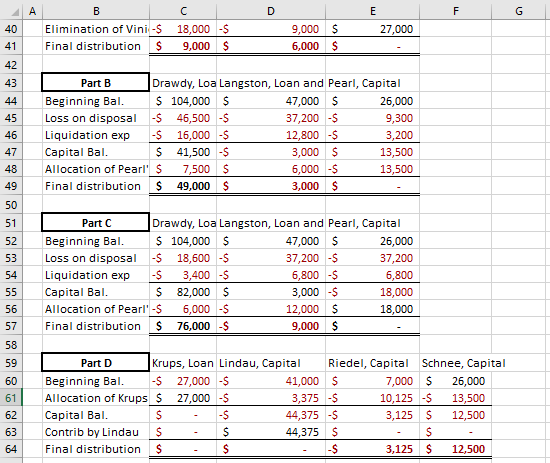Screen dimensions: 550x463
Task: Select column D header
Action: coord(271,11)
